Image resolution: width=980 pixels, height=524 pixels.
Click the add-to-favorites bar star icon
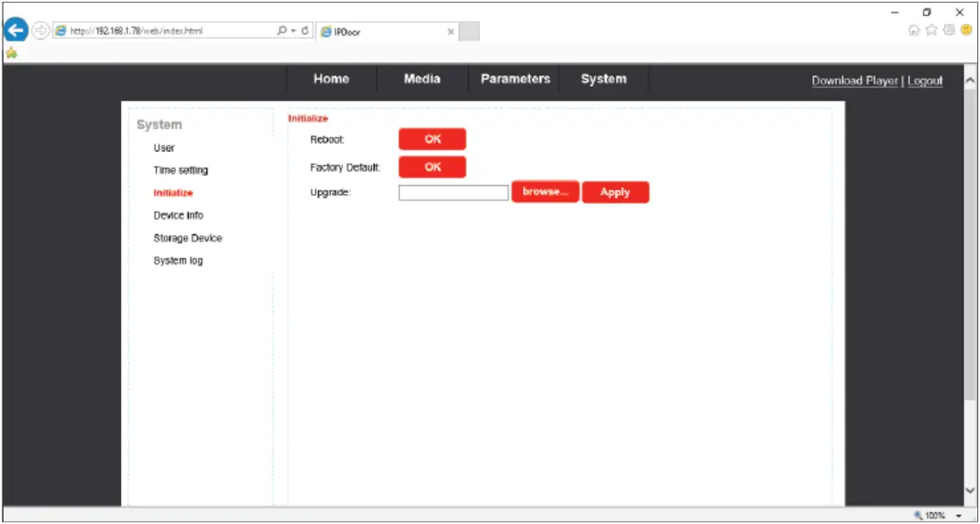pos(11,54)
